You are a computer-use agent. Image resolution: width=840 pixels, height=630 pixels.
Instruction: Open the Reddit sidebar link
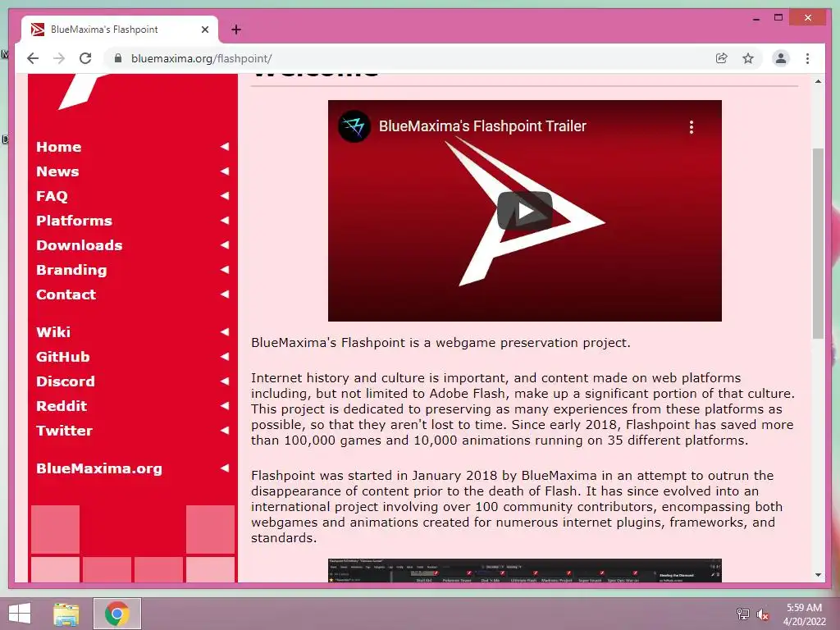pyautogui.click(x=62, y=406)
